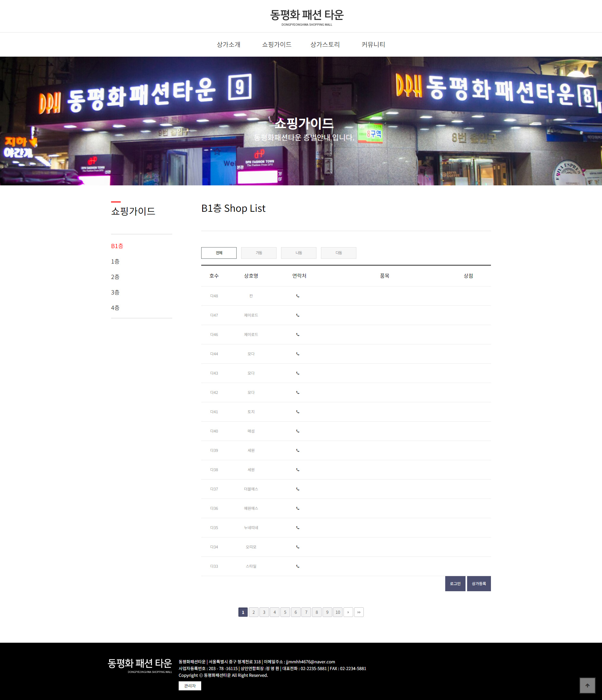602x700 pixels.
Task: Go to page 10
Action: 338,612
